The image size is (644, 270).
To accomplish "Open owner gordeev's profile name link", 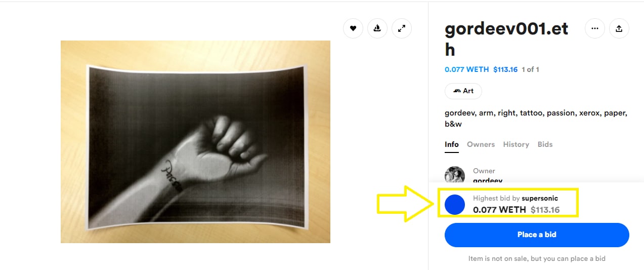I will [488, 180].
